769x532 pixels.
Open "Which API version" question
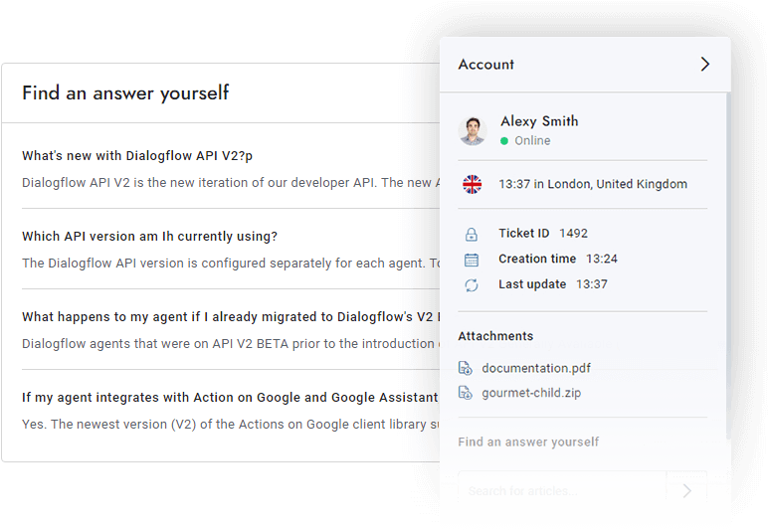pyautogui.click(x=149, y=237)
